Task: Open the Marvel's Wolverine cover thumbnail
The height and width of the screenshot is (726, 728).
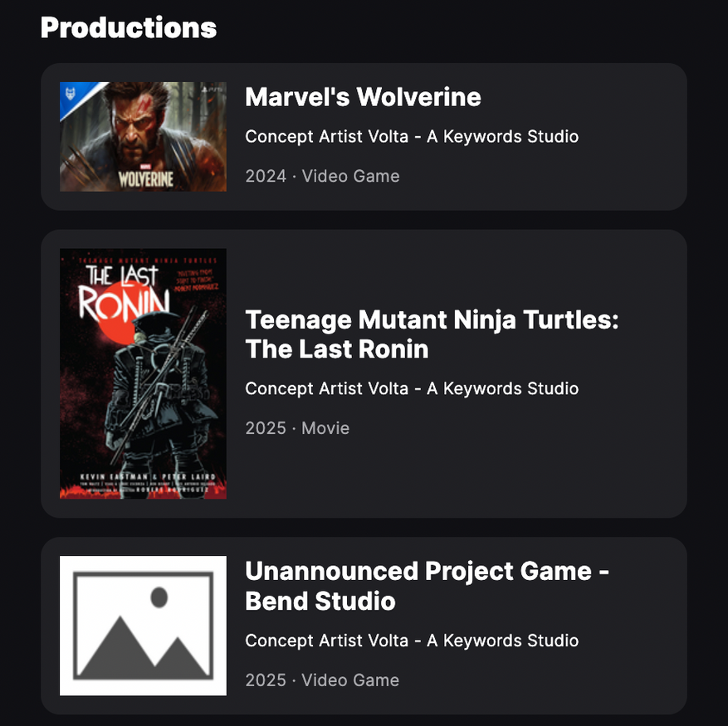Action: pos(143,137)
